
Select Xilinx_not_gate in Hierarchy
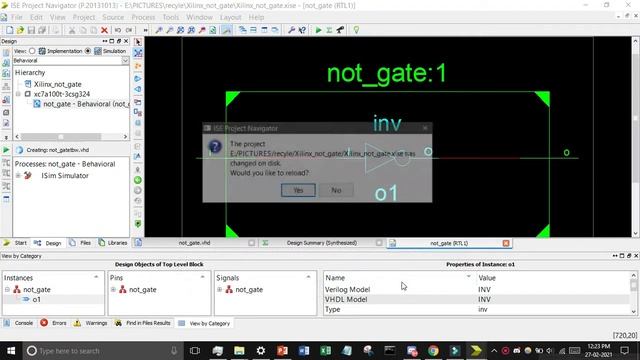(x=58, y=84)
